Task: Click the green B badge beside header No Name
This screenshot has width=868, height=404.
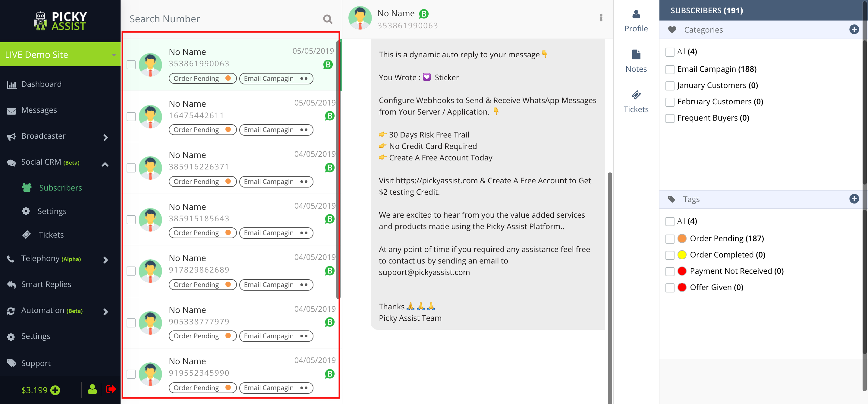Action: pyautogui.click(x=423, y=14)
